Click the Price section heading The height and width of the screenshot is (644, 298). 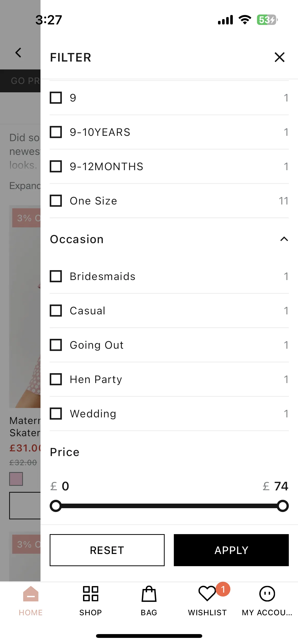click(65, 452)
